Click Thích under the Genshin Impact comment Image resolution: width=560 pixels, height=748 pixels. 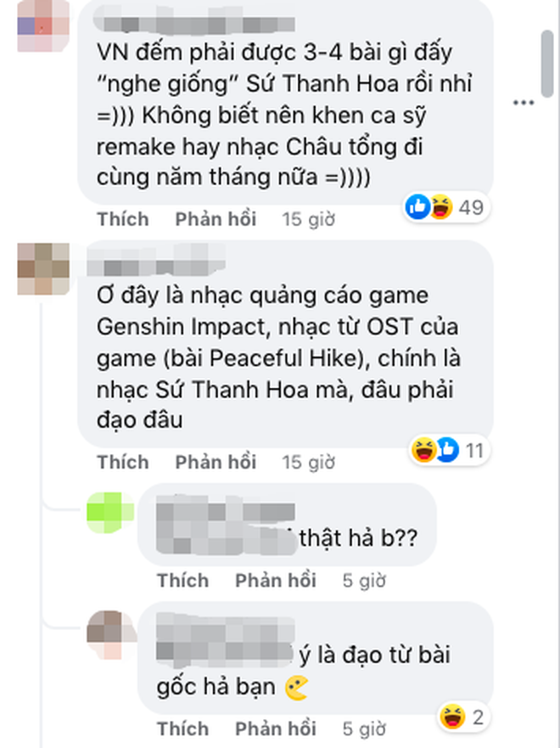[x=123, y=462]
